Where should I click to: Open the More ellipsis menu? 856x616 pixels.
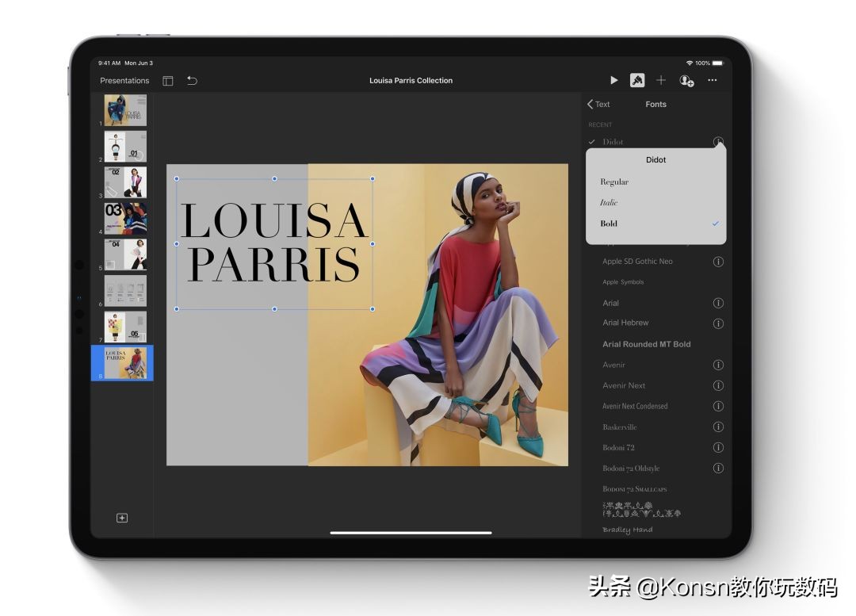tap(713, 80)
